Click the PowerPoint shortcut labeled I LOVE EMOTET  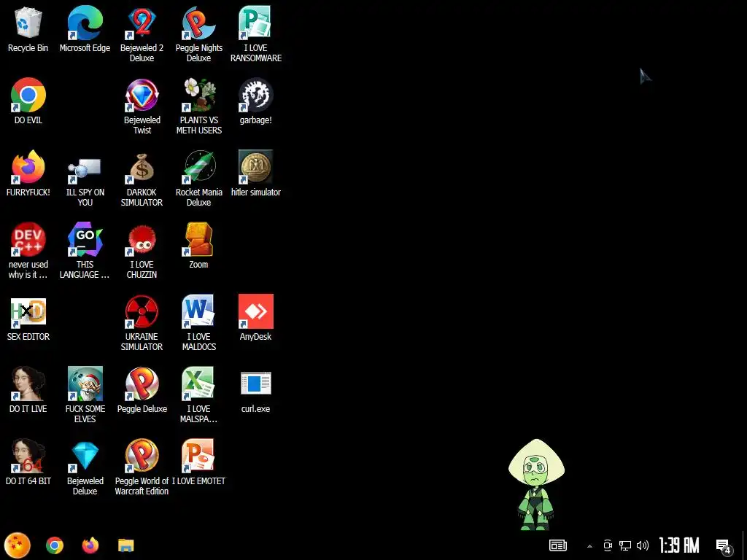pos(198,463)
